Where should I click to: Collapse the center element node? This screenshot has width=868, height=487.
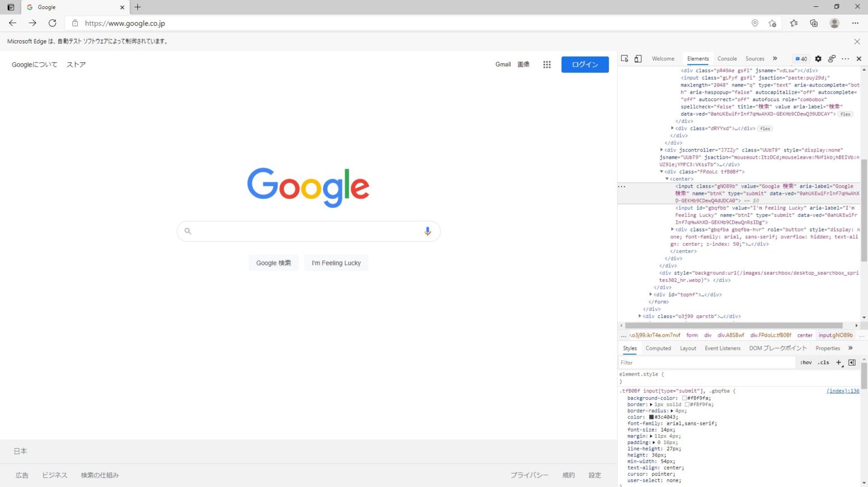667,179
